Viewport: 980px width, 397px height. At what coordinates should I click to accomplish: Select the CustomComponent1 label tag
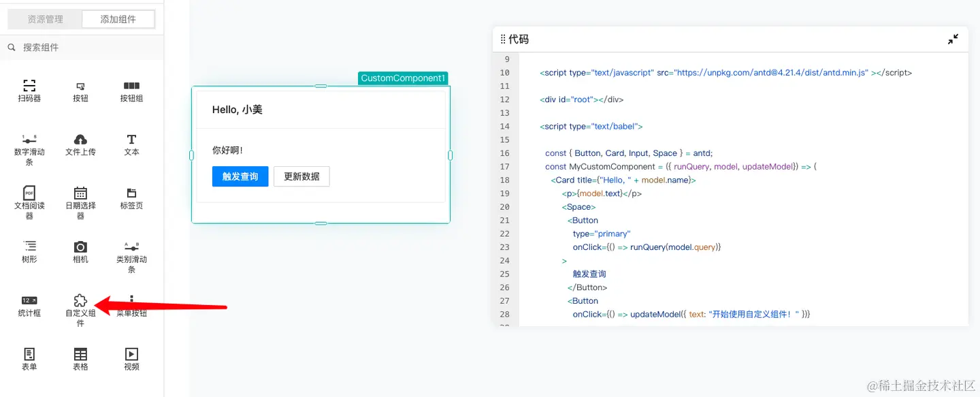(403, 78)
